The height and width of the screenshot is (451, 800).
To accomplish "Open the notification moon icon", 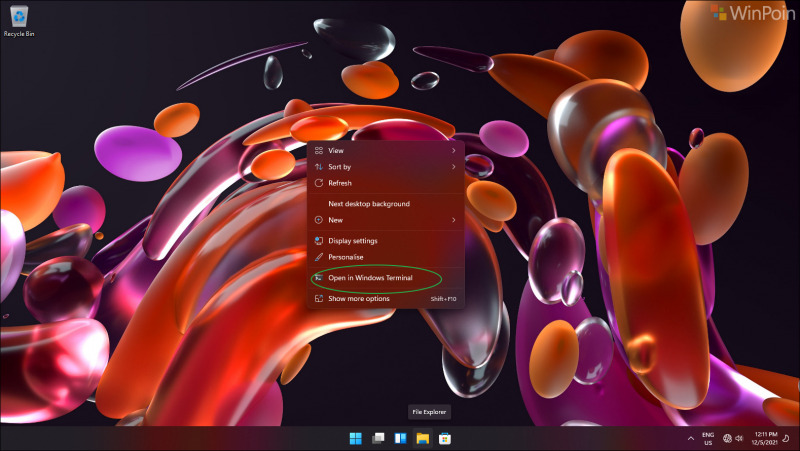I will tap(785, 438).
